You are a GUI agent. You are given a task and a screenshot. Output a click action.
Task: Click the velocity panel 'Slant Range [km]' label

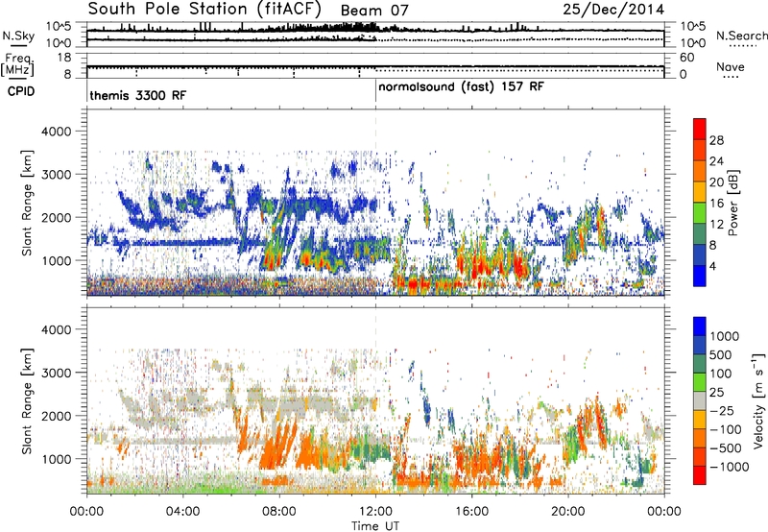tap(27, 400)
